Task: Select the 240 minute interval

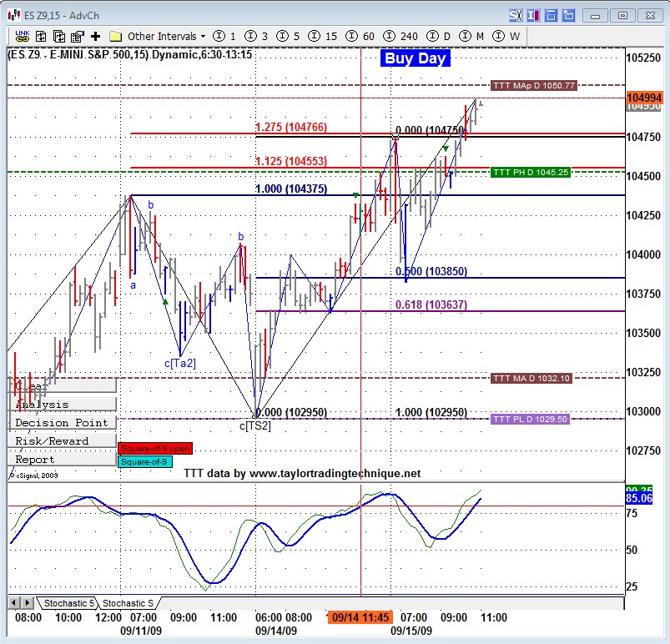Action: (400, 37)
